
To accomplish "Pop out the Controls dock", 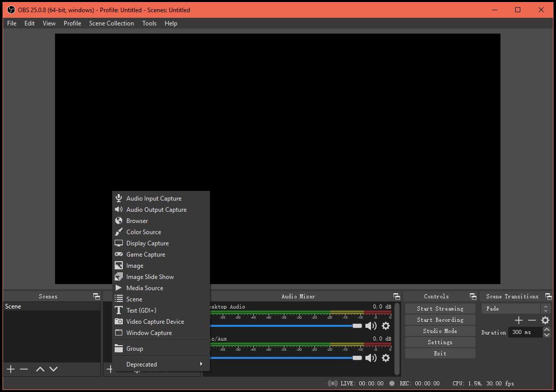I will [473, 296].
